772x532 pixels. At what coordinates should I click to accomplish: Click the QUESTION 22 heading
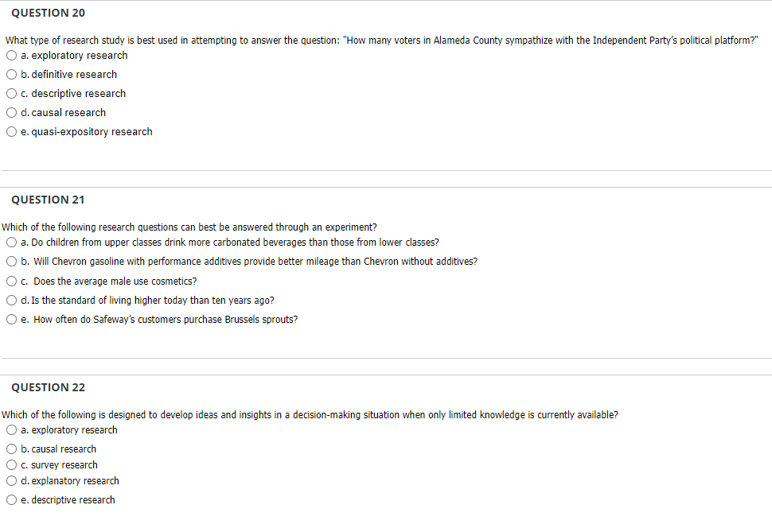click(x=48, y=387)
